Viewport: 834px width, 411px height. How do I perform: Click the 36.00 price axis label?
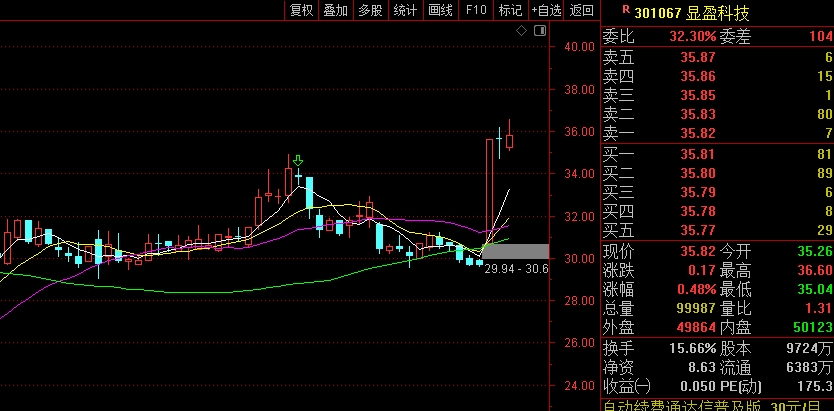pyautogui.click(x=580, y=132)
